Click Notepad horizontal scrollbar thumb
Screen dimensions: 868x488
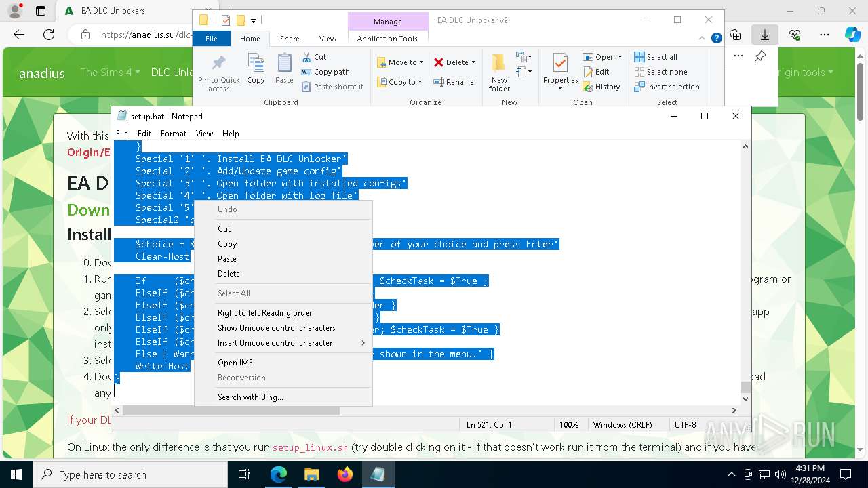[231, 410]
